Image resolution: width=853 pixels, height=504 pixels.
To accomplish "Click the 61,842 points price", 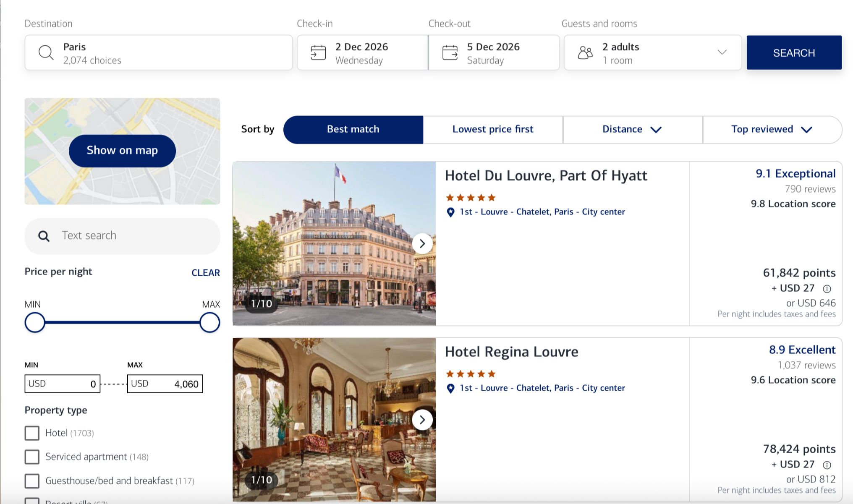I will (x=799, y=273).
